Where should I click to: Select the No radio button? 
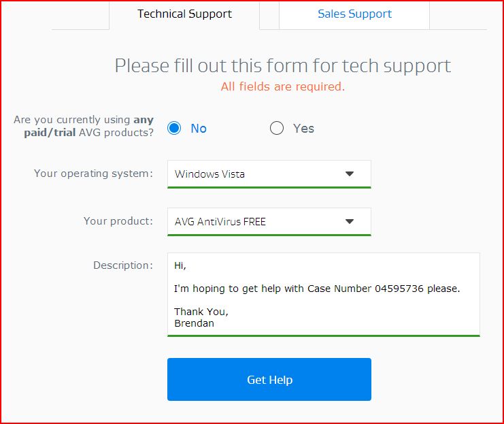[174, 128]
